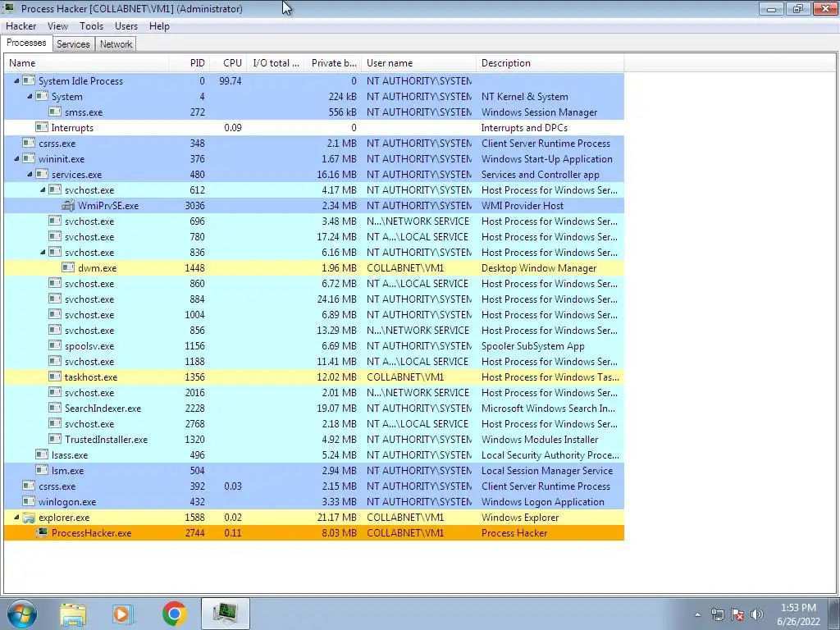Select csrss.exe with PID 392

57,486
